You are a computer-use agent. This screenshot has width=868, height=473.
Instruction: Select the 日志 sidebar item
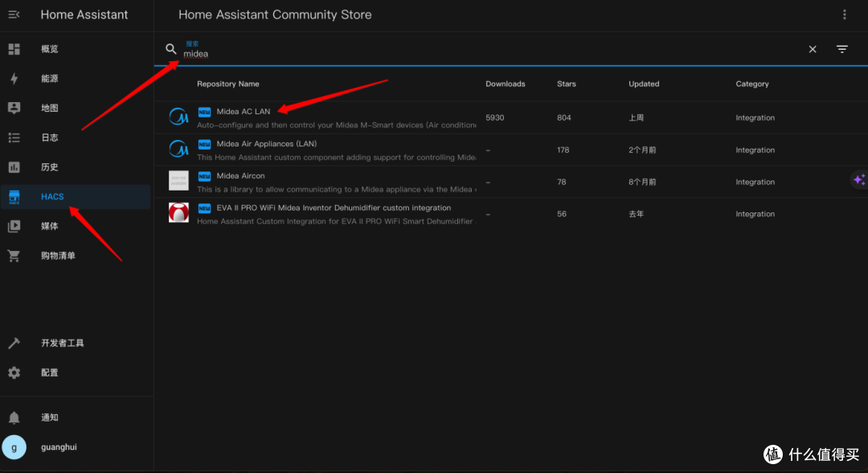click(76, 138)
